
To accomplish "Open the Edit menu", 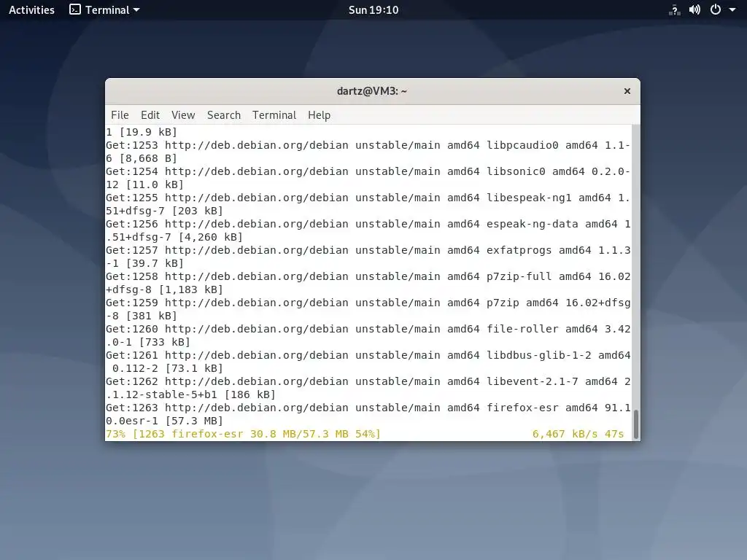I will [x=150, y=115].
